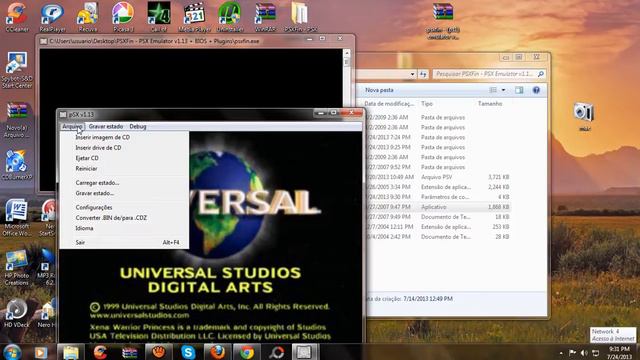Open the Idioma submenu
Viewport: 640px width, 360px height.
coord(124,228)
